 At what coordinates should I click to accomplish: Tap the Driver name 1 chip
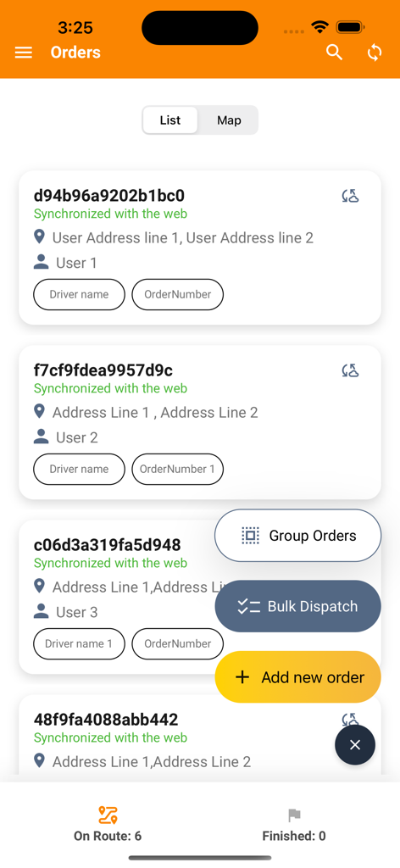[79, 644]
